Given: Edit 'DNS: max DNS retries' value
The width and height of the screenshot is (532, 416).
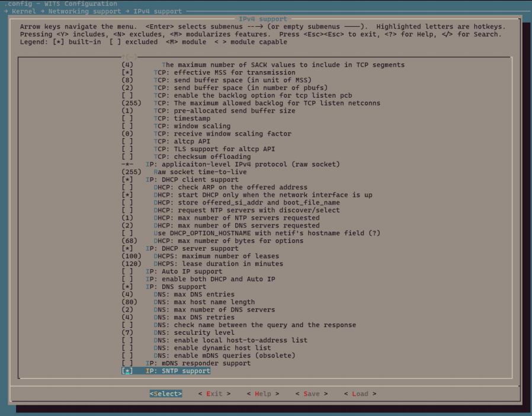Looking at the screenshot, I should (x=178, y=317).
